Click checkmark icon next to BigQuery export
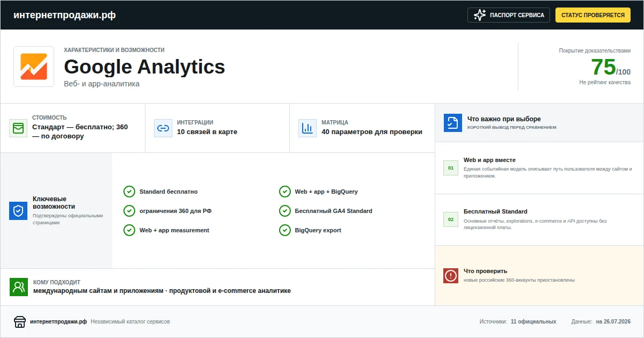644x338 pixels. (285, 230)
